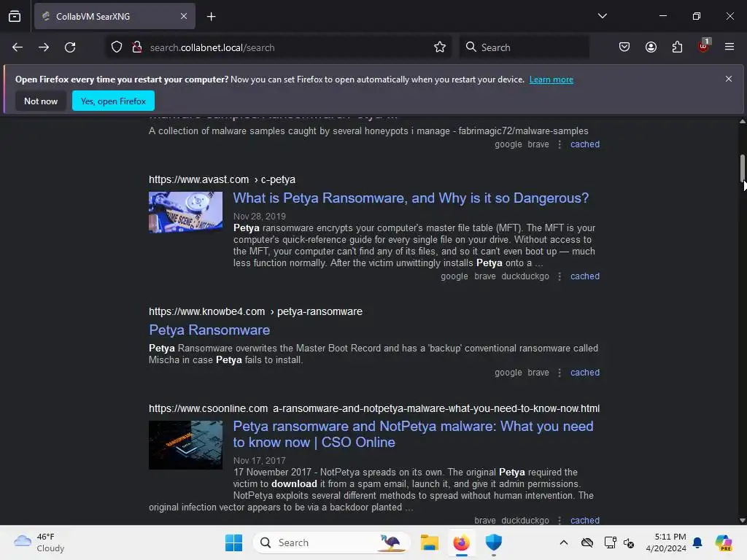747x560 pixels.
Task: Open Firefox application menu
Action: click(x=729, y=47)
